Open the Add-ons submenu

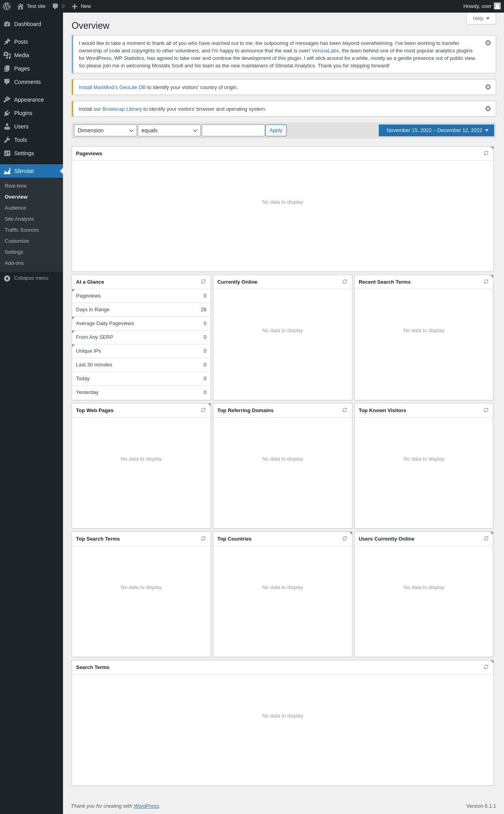(x=31, y=263)
